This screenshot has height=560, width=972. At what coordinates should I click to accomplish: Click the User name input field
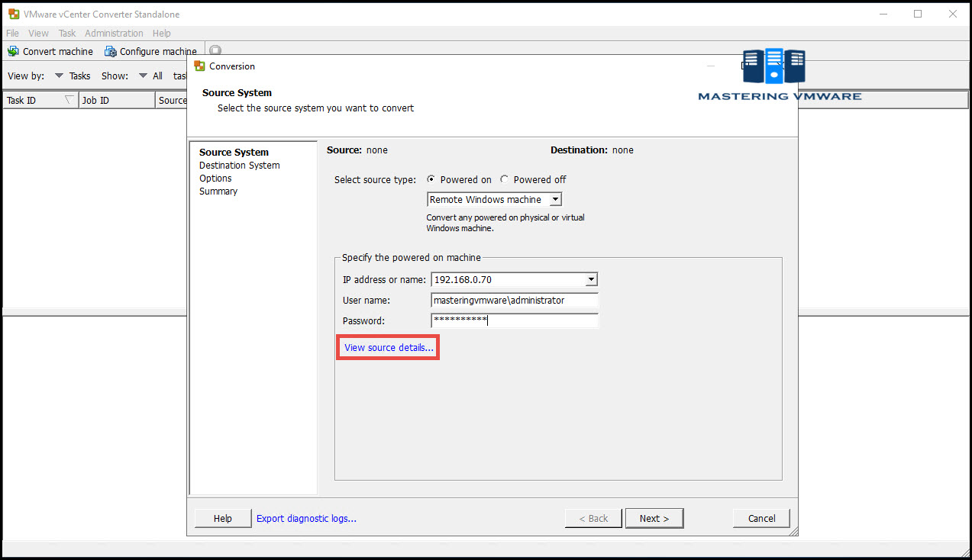[515, 301]
